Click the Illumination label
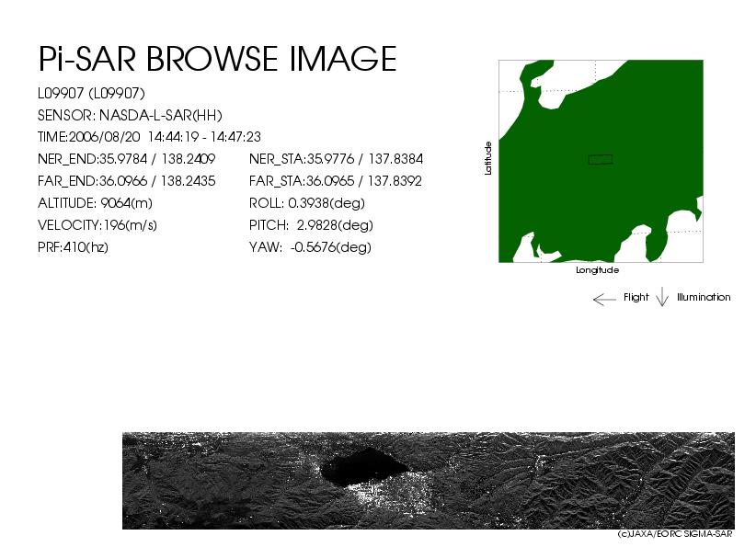 (704, 297)
